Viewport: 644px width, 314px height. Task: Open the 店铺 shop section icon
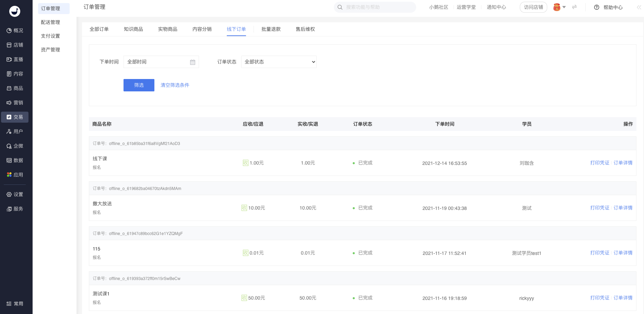pyautogui.click(x=9, y=45)
